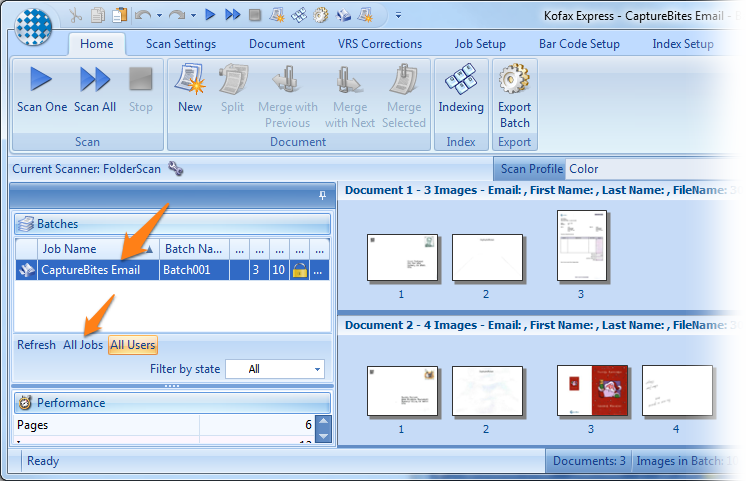
Task: Click the lock icon in Batch001 row
Action: [x=300, y=270]
